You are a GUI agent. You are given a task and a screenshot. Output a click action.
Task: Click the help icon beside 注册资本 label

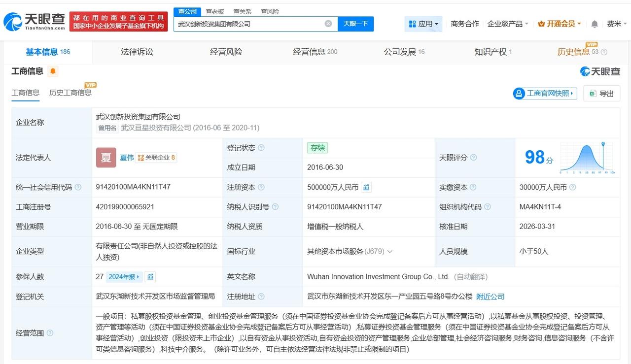pos(261,187)
